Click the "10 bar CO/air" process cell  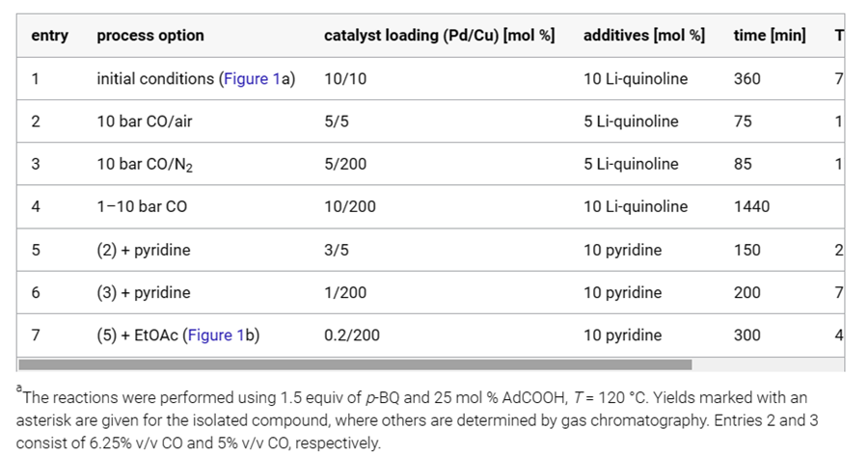[x=145, y=121]
